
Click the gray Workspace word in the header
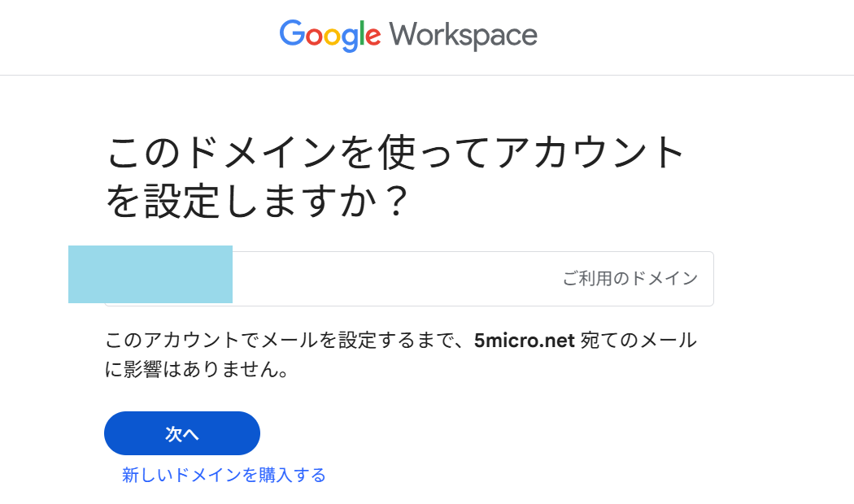coord(464,36)
